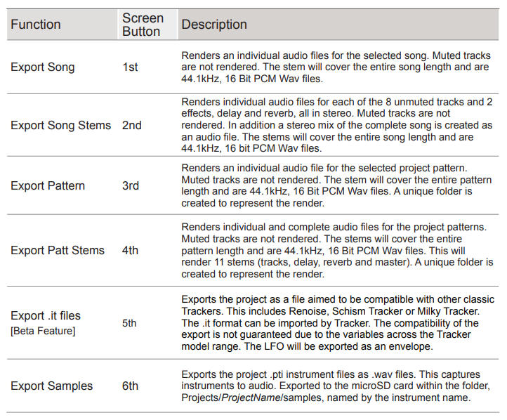Click the 3rd screen button cell
This screenshot has width=507, height=420.
click(x=131, y=185)
